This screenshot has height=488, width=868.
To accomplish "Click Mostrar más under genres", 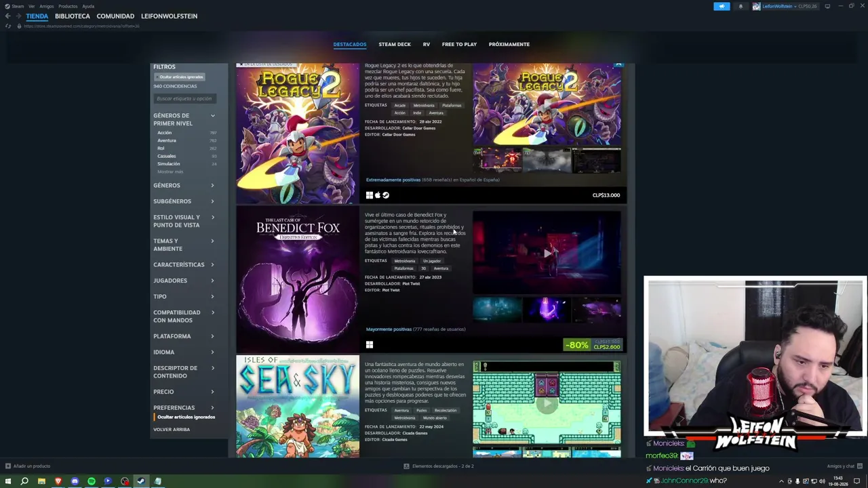I will (x=170, y=171).
